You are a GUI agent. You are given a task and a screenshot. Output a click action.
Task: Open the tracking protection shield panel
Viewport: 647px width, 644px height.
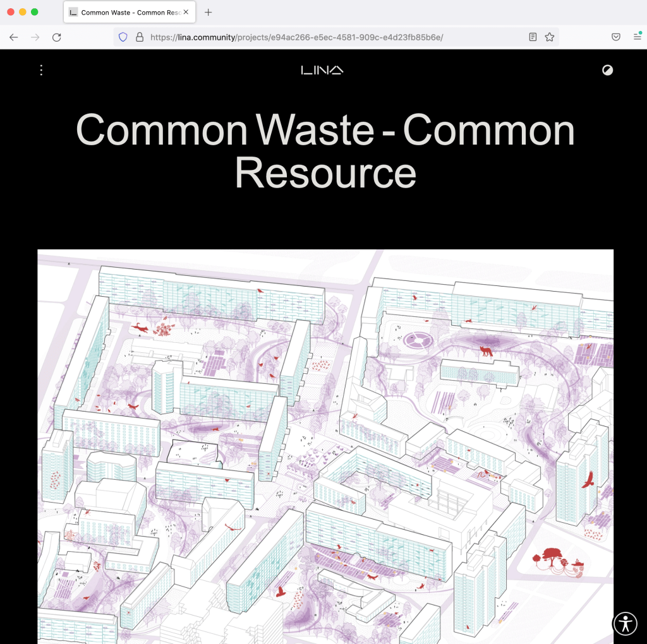click(123, 37)
